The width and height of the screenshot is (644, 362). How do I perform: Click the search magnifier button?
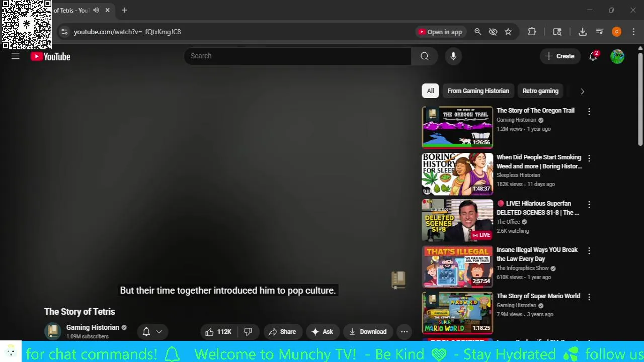425,56
